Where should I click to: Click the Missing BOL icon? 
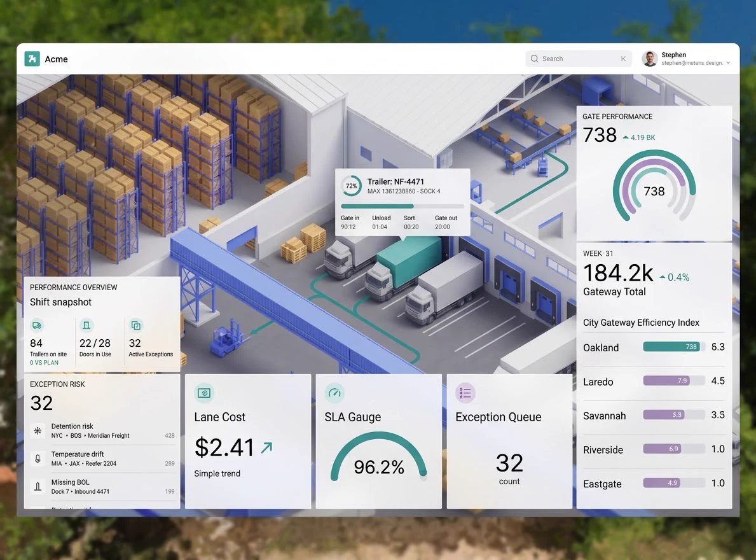(x=38, y=487)
